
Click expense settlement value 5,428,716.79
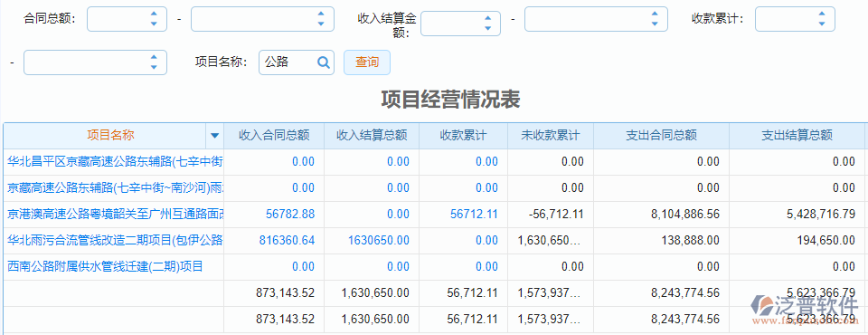click(821, 214)
